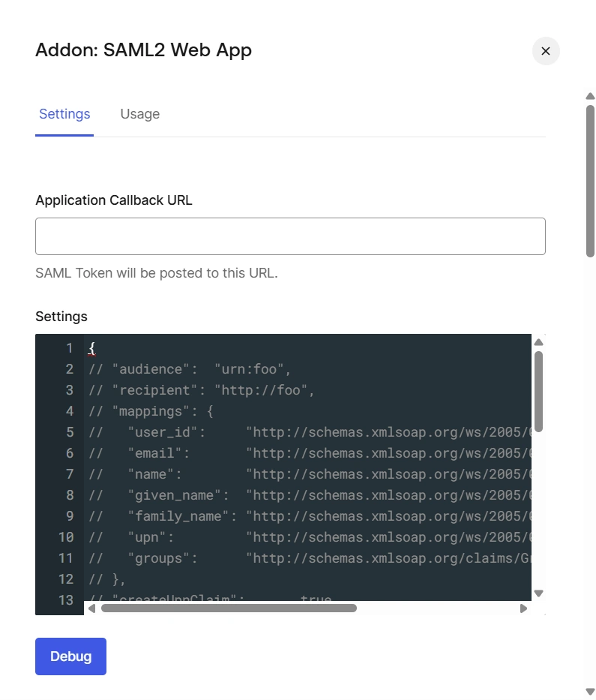Image resolution: width=596 pixels, height=700 pixels.
Task: Switch to the Usage tab
Action: point(139,114)
